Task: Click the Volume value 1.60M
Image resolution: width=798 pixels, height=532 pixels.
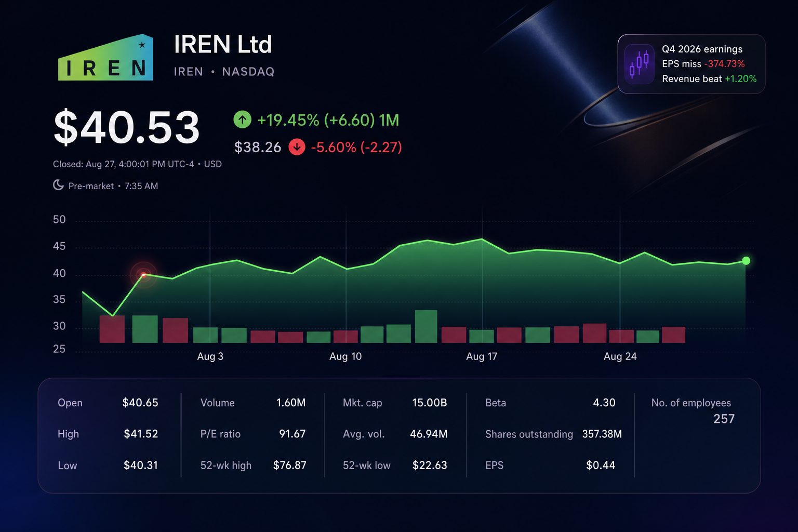Action: pos(291,403)
